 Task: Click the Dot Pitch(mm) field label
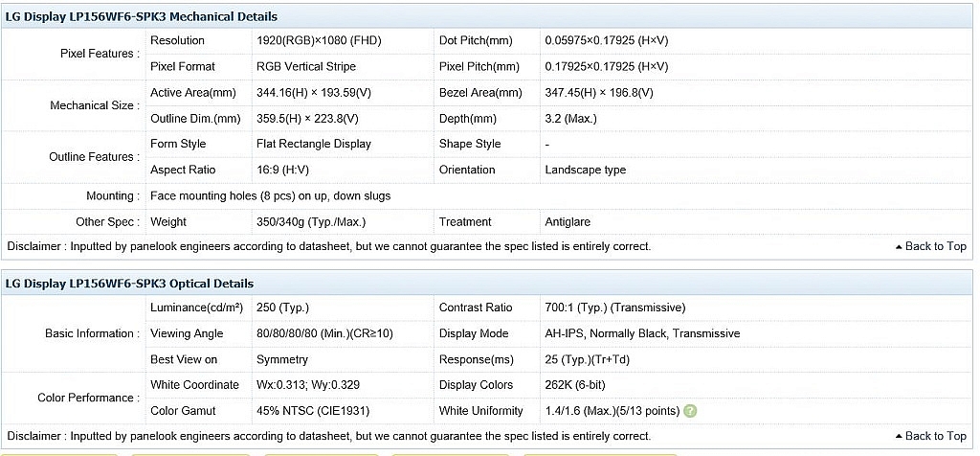click(476, 40)
